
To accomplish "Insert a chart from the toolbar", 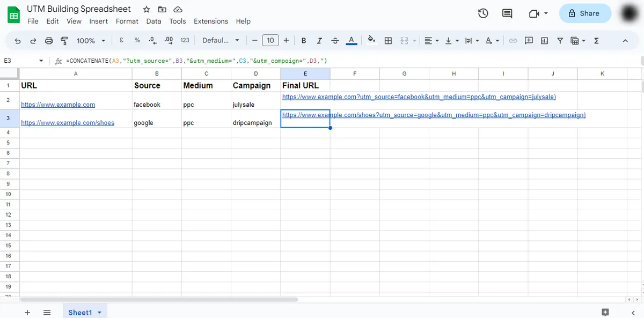I will pos(543,40).
